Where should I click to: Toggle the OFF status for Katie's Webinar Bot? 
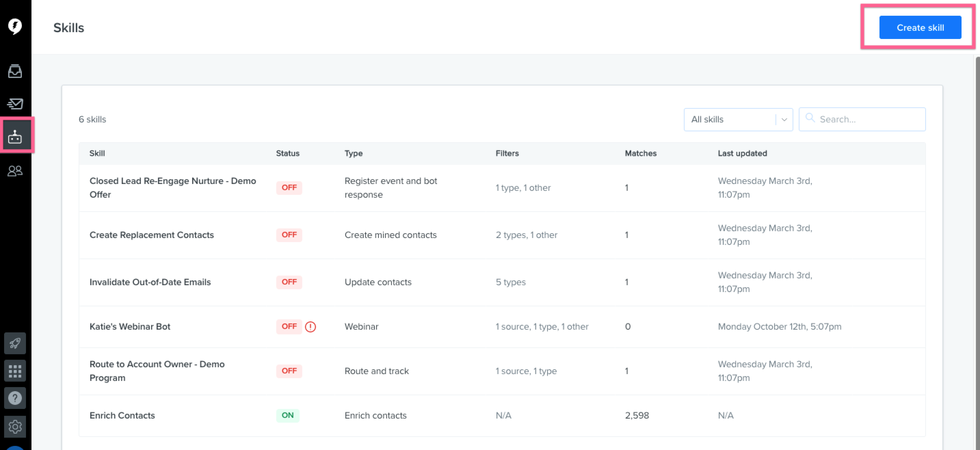[x=289, y=326]
